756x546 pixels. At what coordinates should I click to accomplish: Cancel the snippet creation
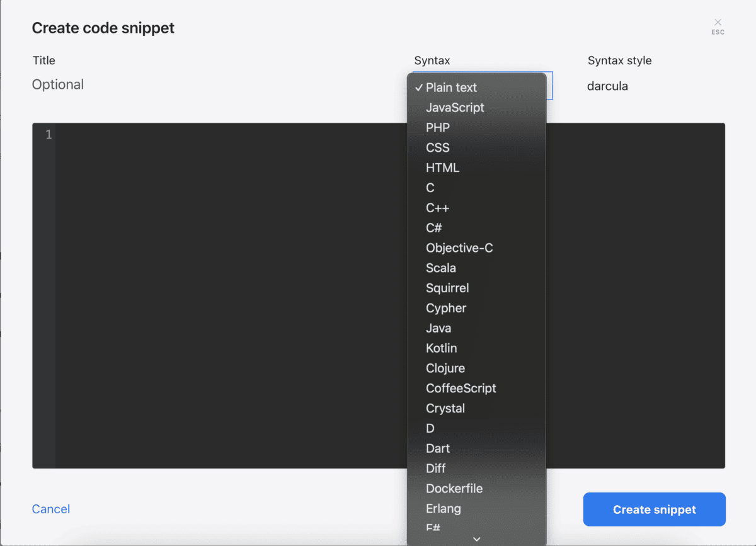coord(50,509)
